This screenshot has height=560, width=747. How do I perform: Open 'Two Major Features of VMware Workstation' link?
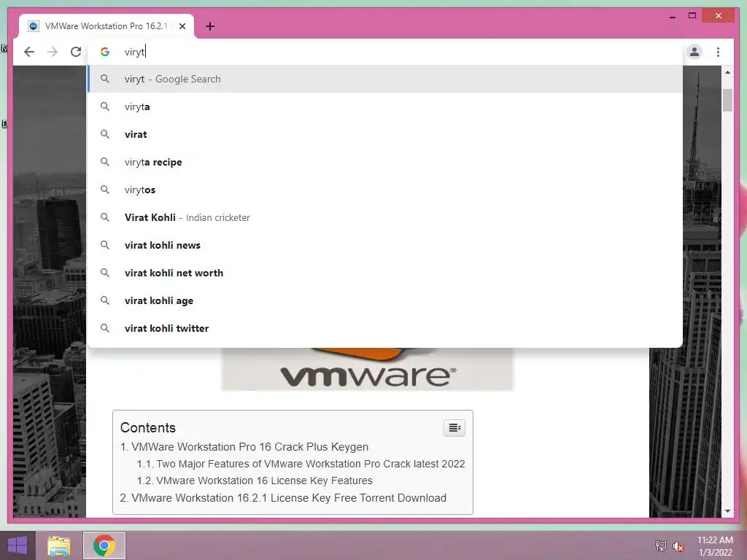(x=310, y=464)
